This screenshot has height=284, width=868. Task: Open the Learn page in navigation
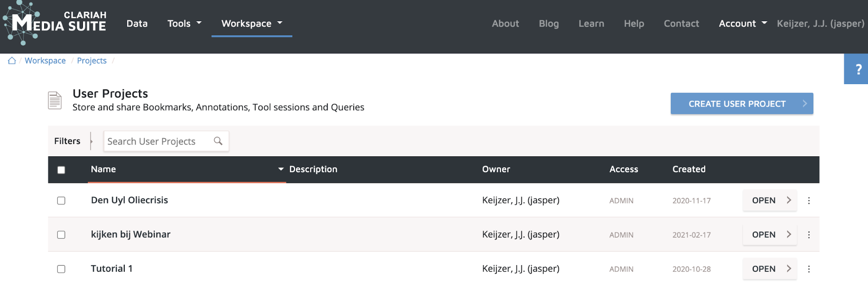point(591,24)
